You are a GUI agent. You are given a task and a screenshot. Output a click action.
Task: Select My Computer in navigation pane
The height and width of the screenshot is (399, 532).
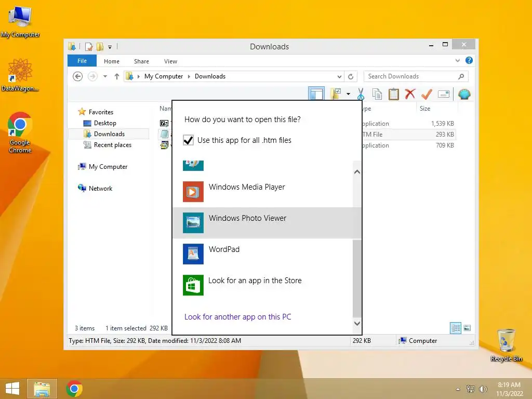click(108, 167)
